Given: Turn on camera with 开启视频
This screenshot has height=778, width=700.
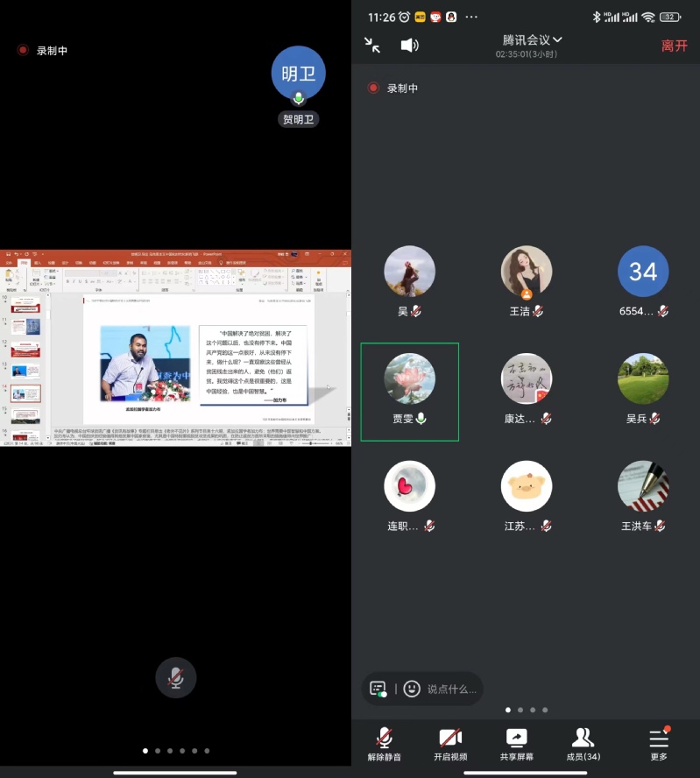Looking at the screenshot, I should point(450,743).
